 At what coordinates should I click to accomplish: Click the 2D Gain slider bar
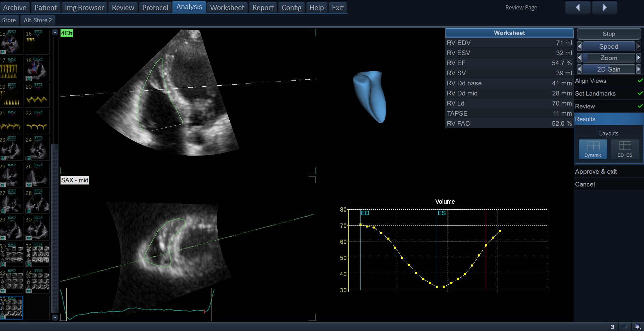608,69
